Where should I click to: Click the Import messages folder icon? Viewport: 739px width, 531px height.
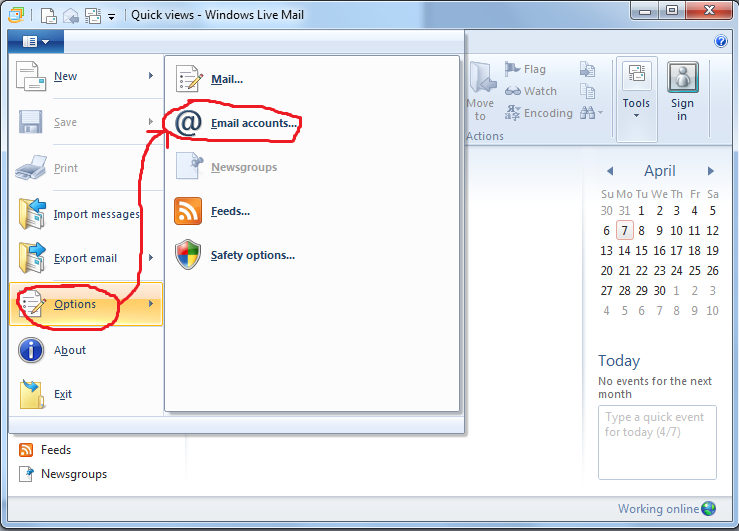[x=32, y=214]
